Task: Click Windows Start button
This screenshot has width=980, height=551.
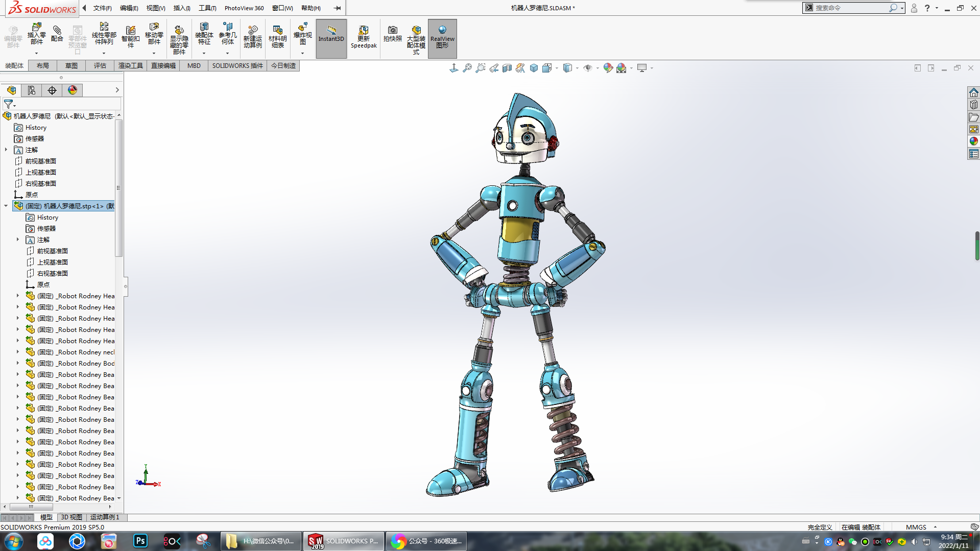Action: point(14,541)
